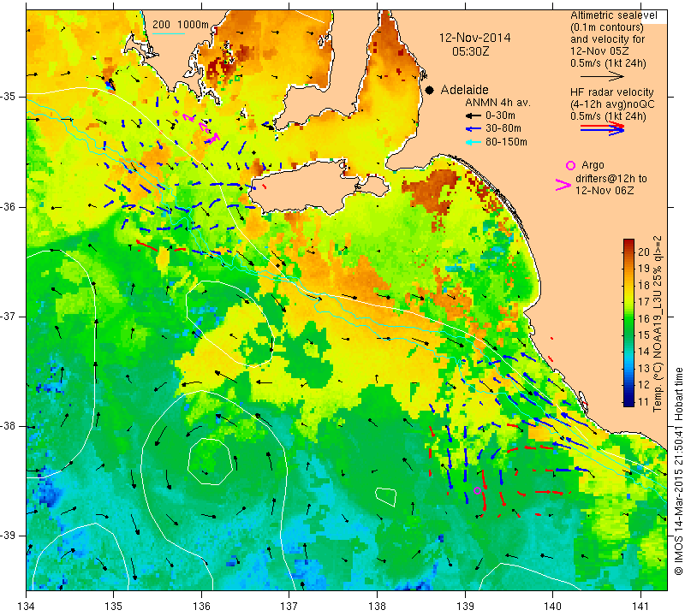Click the blue 30-80m ANMN legend arrow

tap(473, 129)
